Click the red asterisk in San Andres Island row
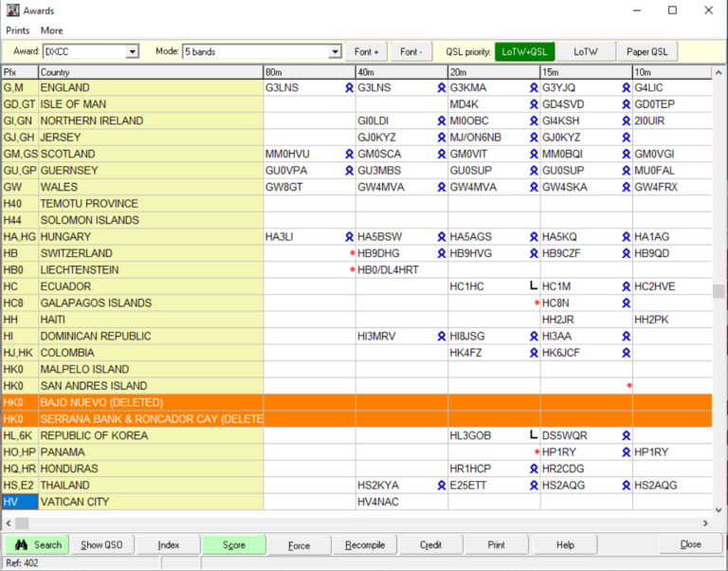 click(628, 386)
